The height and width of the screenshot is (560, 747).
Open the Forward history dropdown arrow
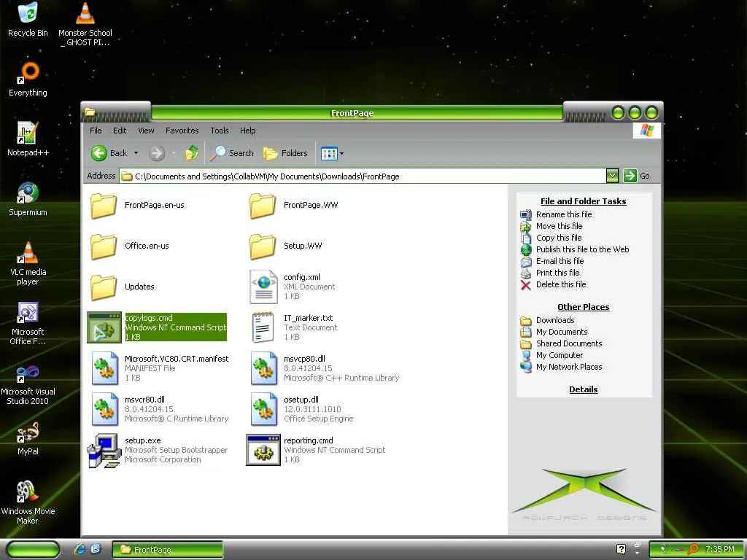tap(174, 153)
